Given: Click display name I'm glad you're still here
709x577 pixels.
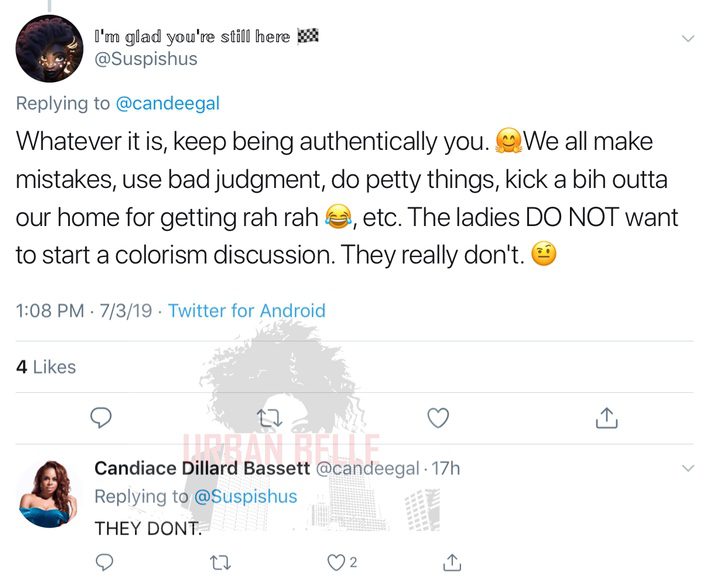Looking at the screenshot, I should click(207, 36).
